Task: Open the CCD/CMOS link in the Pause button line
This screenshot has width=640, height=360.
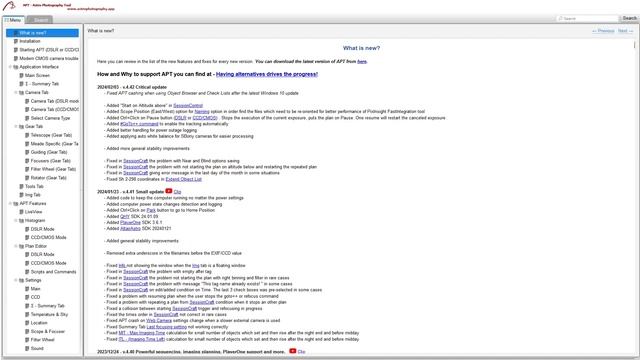Action: [204, 118]
